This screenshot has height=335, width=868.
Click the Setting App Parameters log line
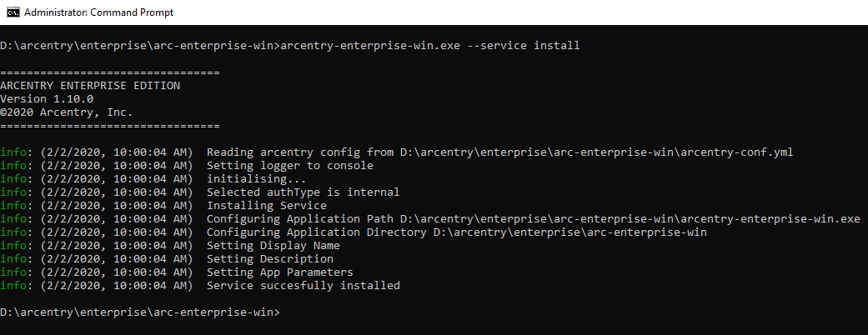tap(280, 272)
